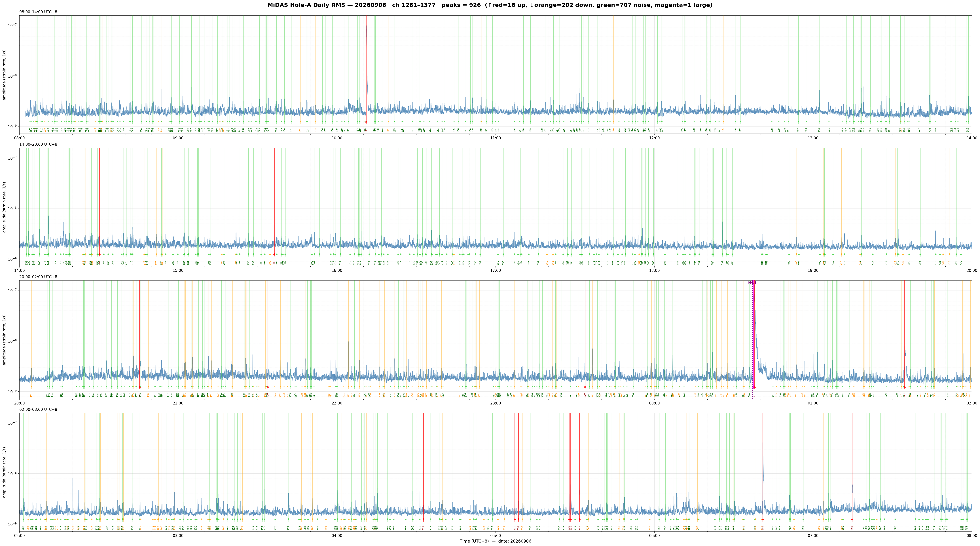Click the MiDAS Hole-A Daily RMS title

point(490,5)
